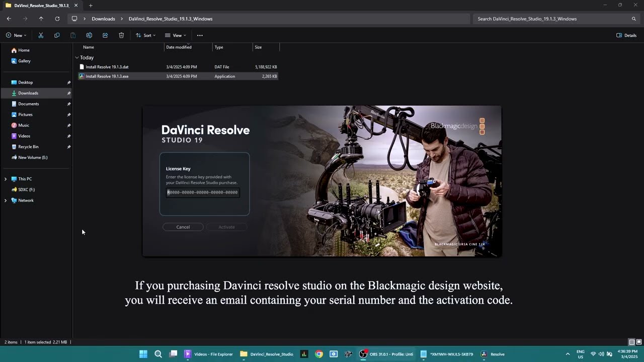
Task: Toggle the Details pane
Action: click(626, 35)
